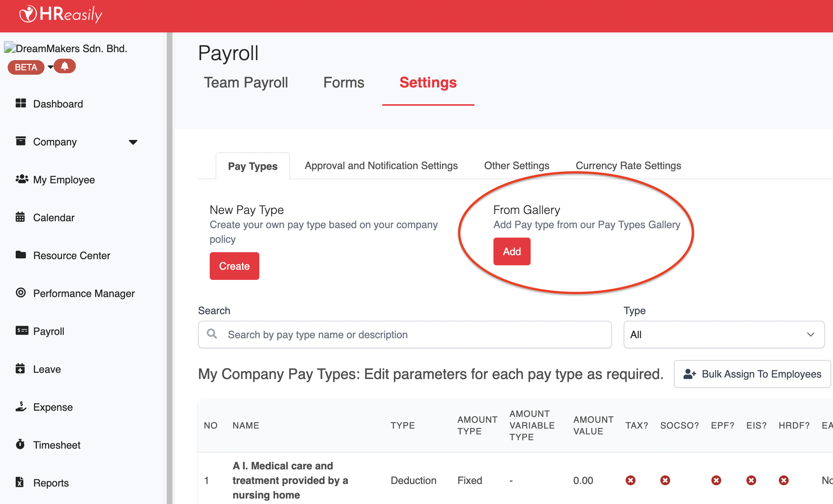Toggle TAX status for Medical care row
Image resolution: width=833 pixels, height=504 pixels.
click(630, 480)
